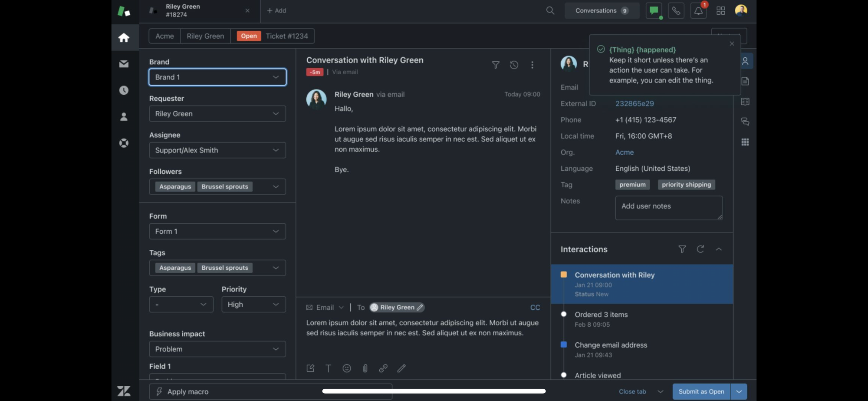This screenshot has height=401, width=868.
Task: Click the priority shipping tag
Action: (686, 185)
